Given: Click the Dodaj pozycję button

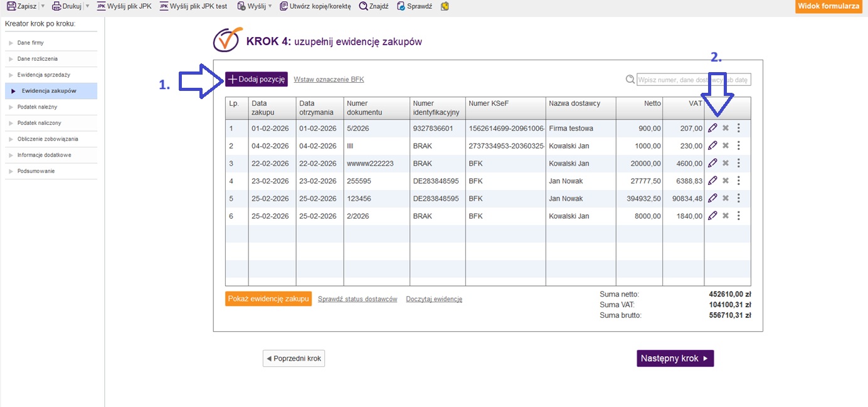Looking at the screenshot, I should (257, 79).
